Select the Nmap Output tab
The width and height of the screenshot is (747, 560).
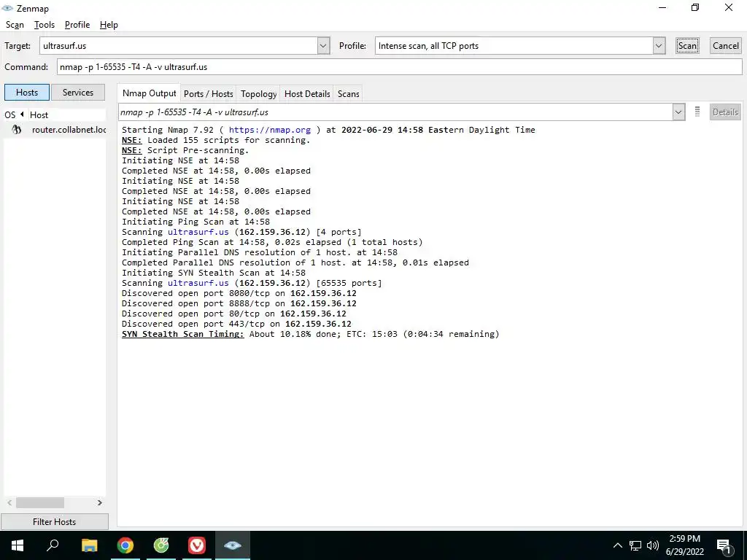coord(149,93)
